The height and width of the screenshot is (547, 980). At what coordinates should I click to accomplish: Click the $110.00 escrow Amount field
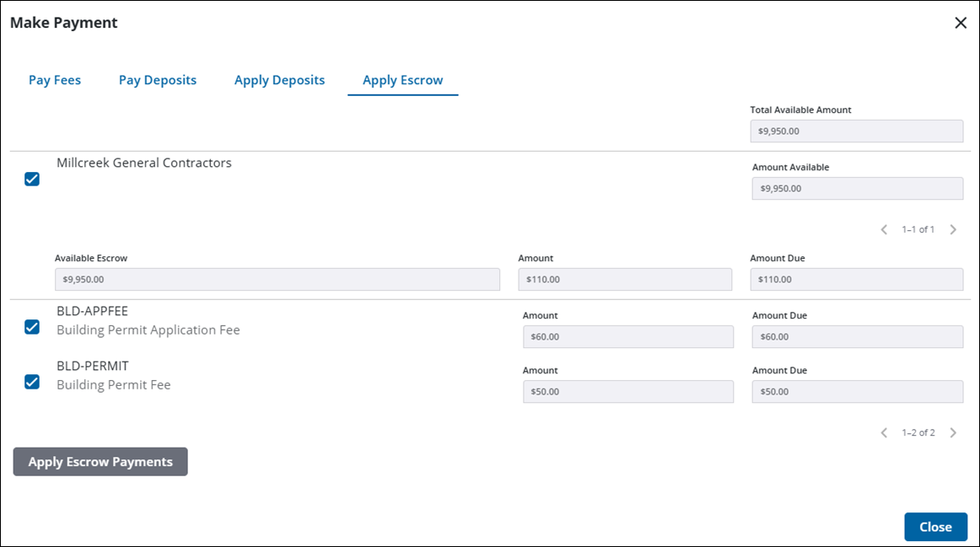(624, 280)
